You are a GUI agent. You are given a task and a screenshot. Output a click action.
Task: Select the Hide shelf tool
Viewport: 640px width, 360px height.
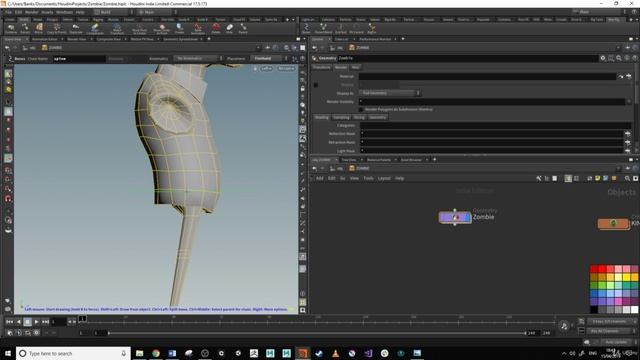point(229,29)
